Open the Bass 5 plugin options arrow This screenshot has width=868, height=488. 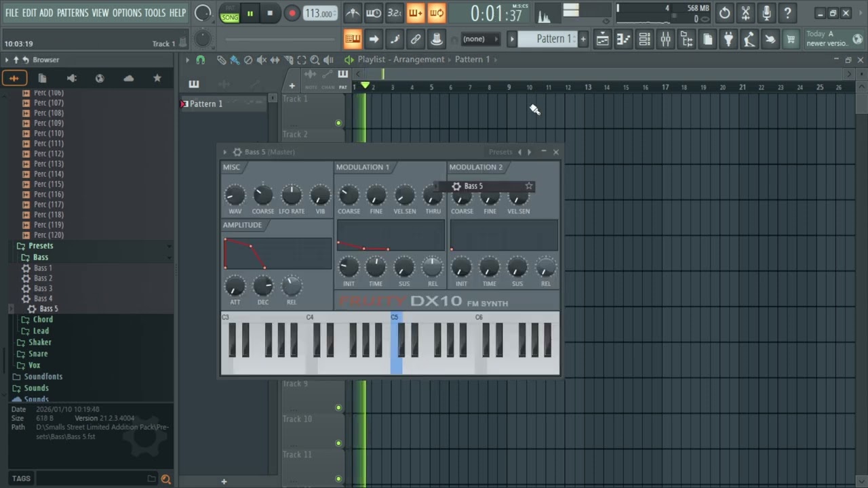[x=225, y=152]
